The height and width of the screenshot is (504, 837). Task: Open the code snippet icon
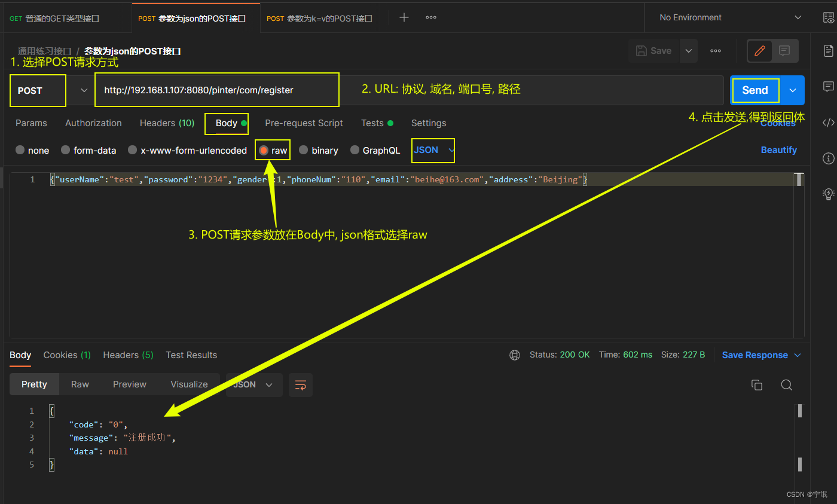coord(828,123)
